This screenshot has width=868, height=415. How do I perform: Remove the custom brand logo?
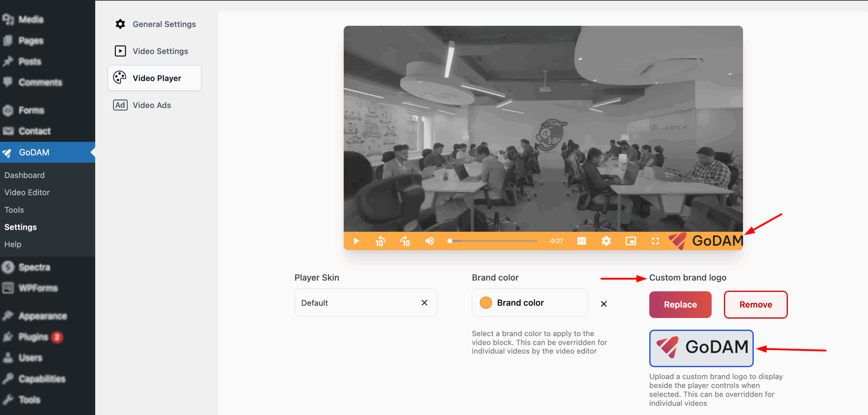point(755,304)
